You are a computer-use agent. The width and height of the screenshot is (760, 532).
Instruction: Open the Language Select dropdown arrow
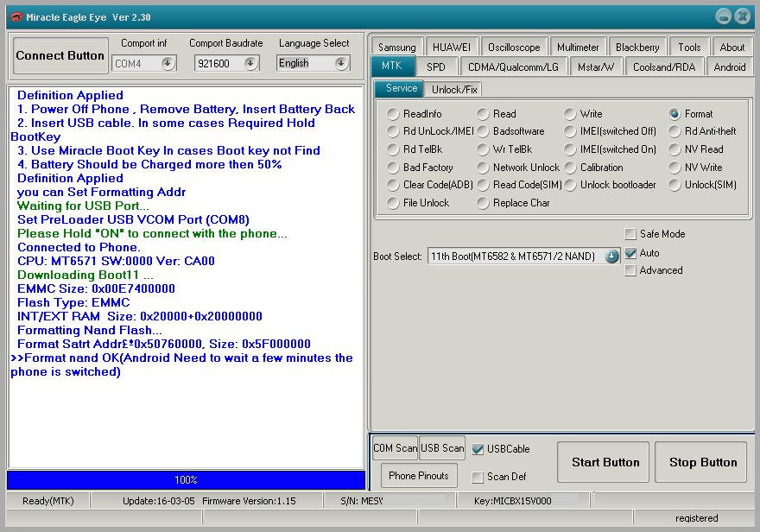tap(341, 63)
